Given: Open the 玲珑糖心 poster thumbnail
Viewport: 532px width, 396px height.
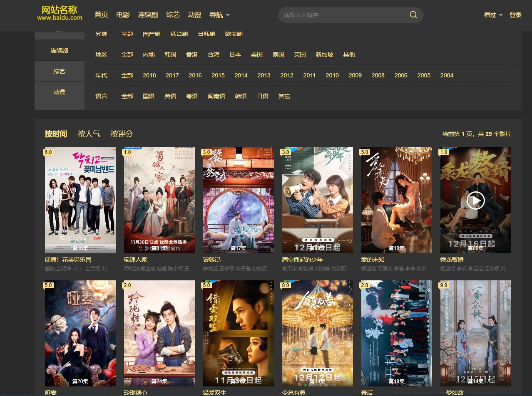Looking at the screenshot, I should click(x=159, y=333).
